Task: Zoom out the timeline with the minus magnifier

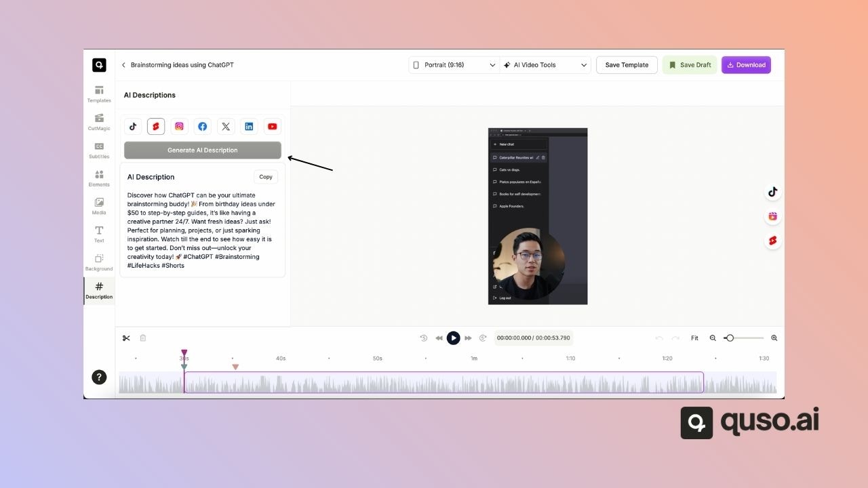Action: (713, 338)
